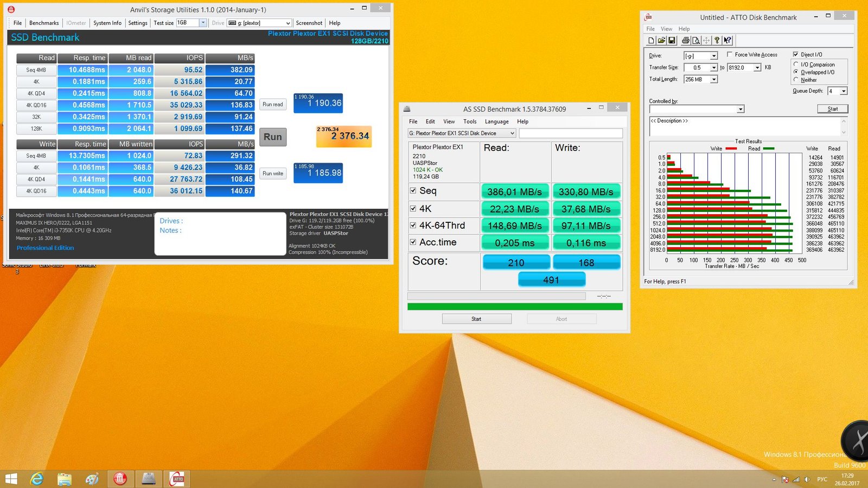868x488 pixels.
Task: Click the context help pointer icon in ATTO
Action: pos(727,40)
